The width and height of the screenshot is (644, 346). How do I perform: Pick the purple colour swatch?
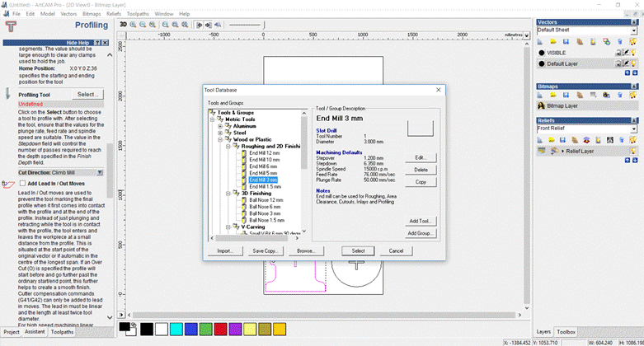pos(235,330)
